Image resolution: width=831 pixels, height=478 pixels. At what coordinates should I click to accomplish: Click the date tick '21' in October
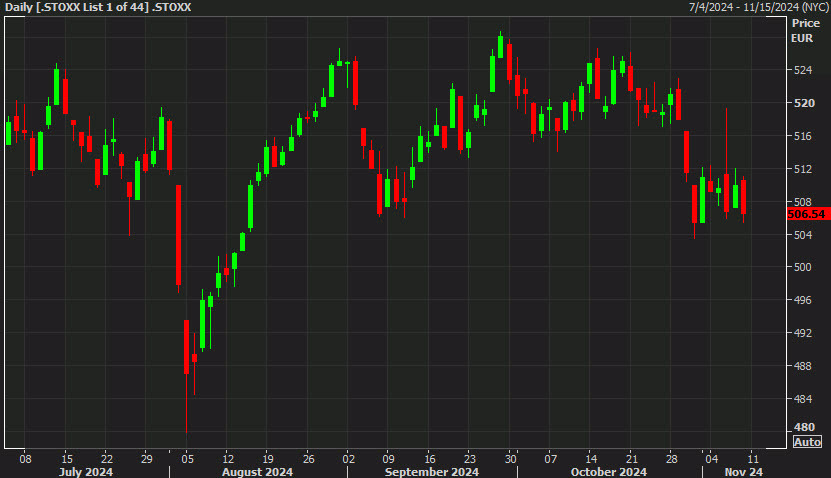coord(631,459)
